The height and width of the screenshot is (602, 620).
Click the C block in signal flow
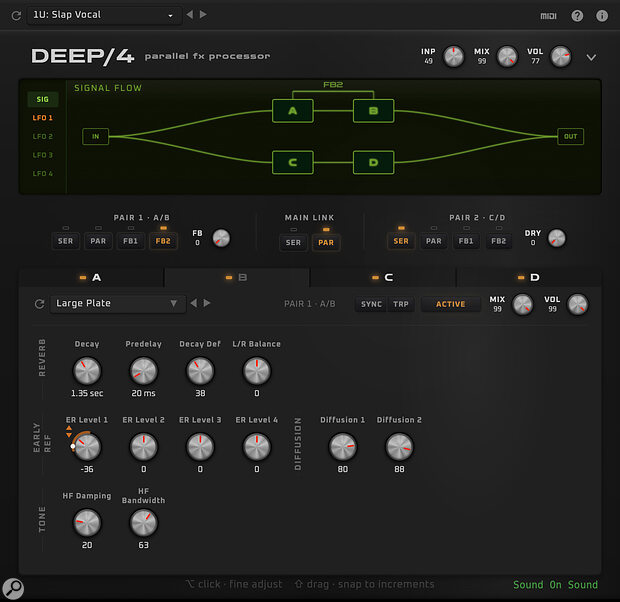(x=293, y=162)
